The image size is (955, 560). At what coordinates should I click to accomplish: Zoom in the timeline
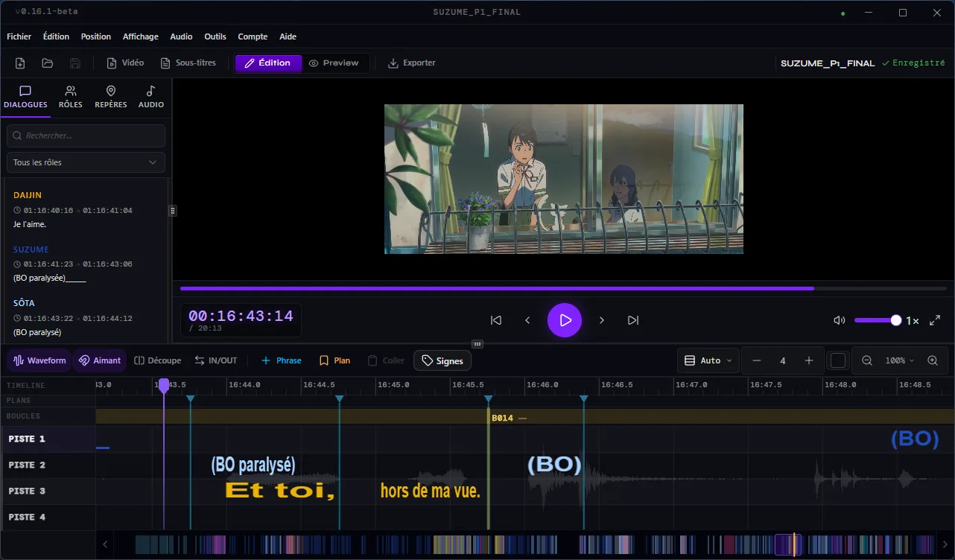coord(933,360)
